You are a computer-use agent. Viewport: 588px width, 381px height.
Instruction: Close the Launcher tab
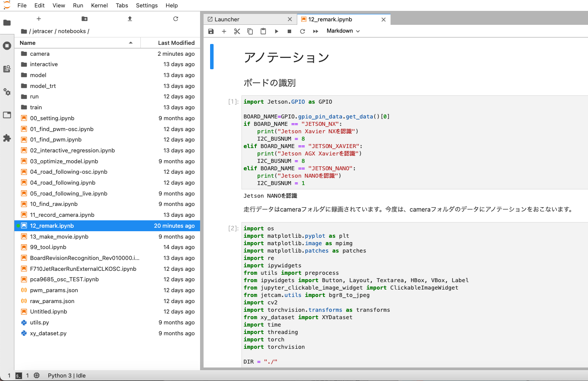(290, 19)
